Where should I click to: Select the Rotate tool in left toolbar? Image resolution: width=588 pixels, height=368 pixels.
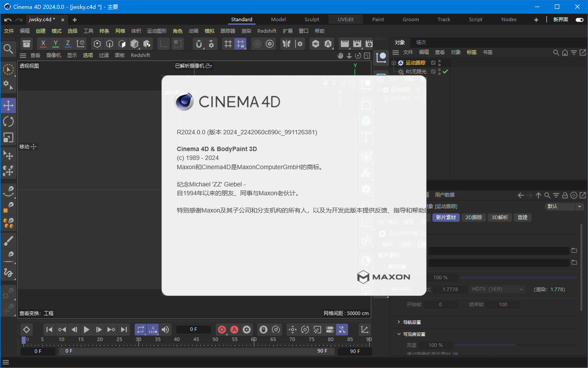pos(8,121)
